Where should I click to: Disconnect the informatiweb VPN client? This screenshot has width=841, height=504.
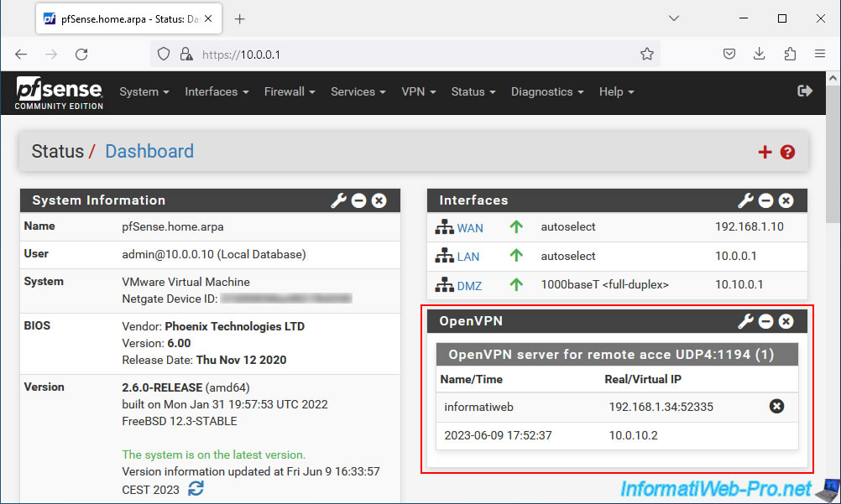(776, 406)
